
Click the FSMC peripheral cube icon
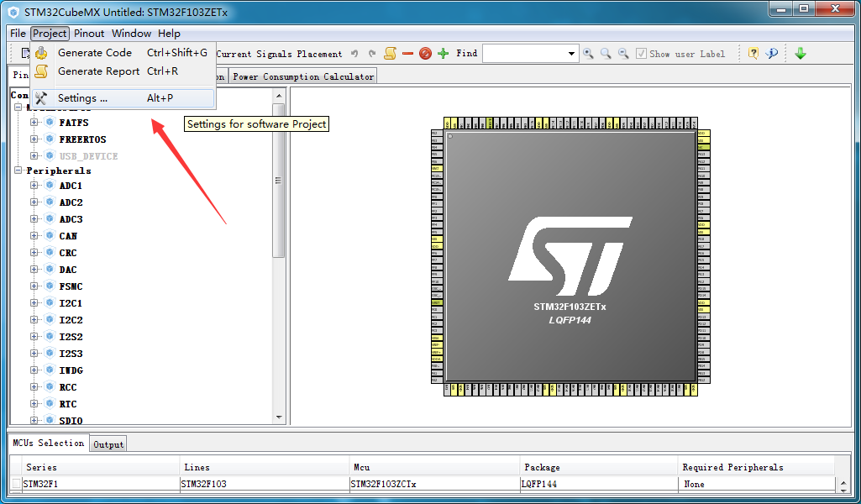coord(50,286)
